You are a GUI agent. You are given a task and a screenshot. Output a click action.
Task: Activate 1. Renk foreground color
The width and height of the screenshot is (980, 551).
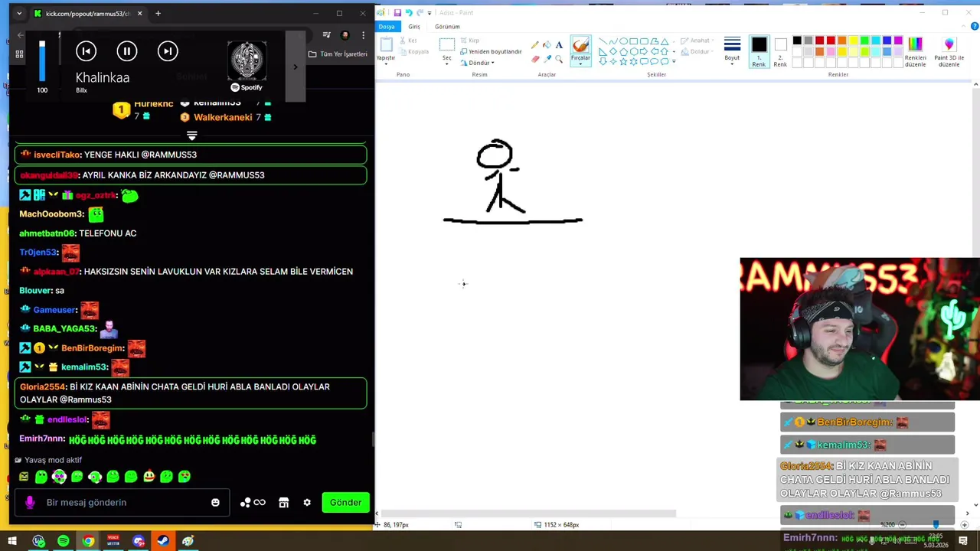(x=759, y=51)
